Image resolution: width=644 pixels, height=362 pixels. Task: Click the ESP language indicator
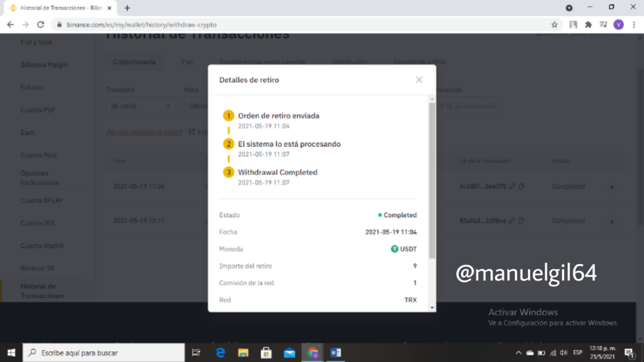click(x=578, y=353)
